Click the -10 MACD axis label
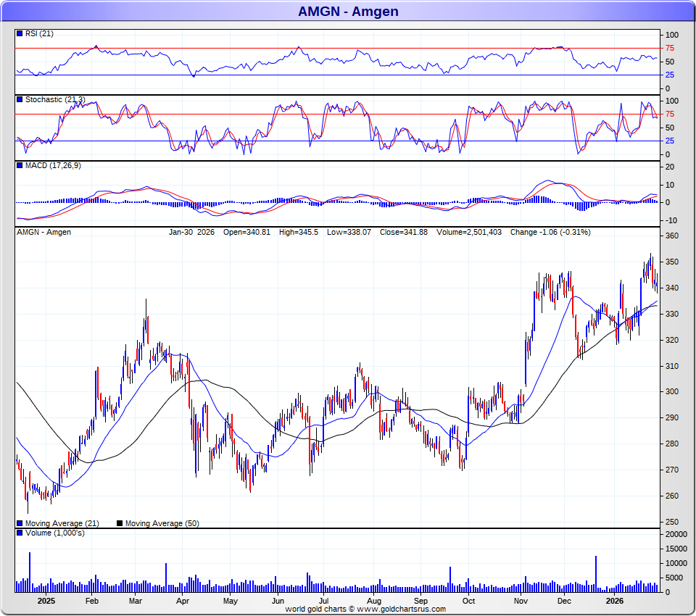This screenshot has width=696, height=616. [671, 220]
